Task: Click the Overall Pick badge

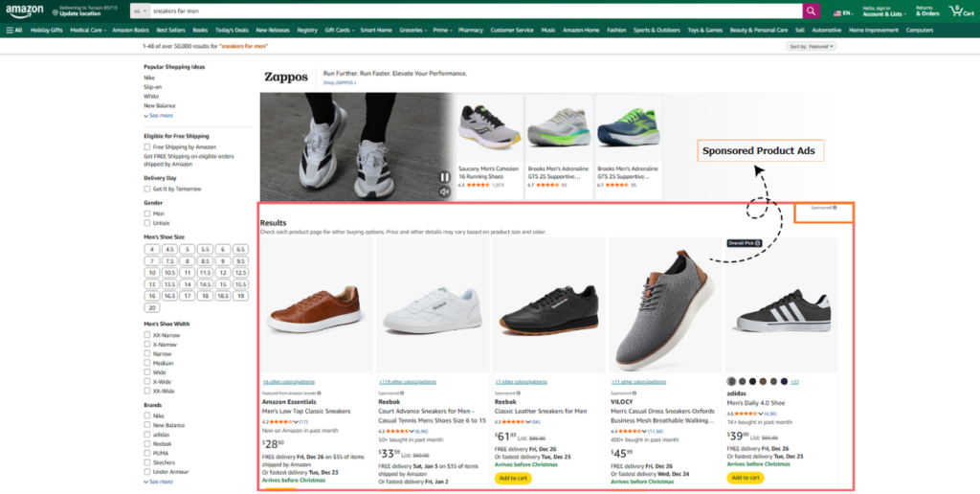Action: [x=745, y=243]
